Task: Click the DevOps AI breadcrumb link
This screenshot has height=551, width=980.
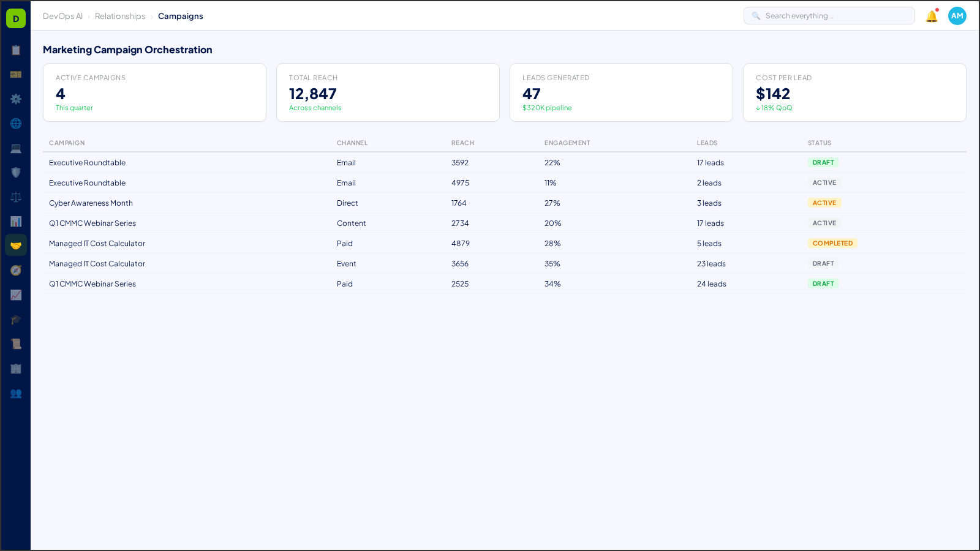Action: [62, 16]
